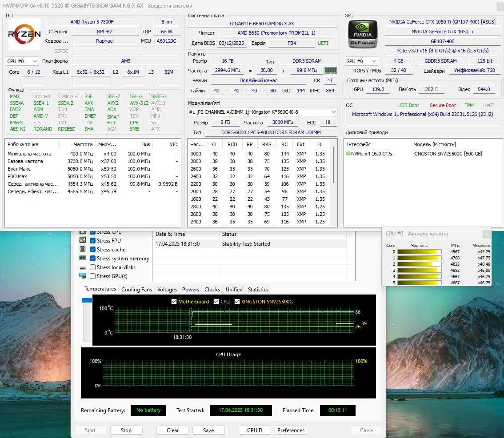Toggle the Stress cache checkbox
This screenshot has width=504, height=438.
(92, 249)
